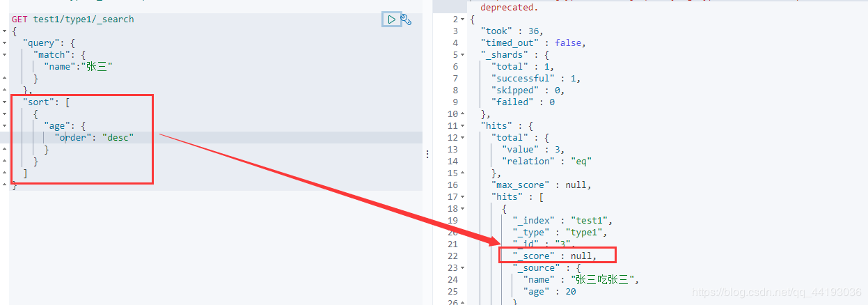This screenshot has width=868, height=305.
Task: Fold the outer "hits" object at line 11
Action: coord(464,126)
